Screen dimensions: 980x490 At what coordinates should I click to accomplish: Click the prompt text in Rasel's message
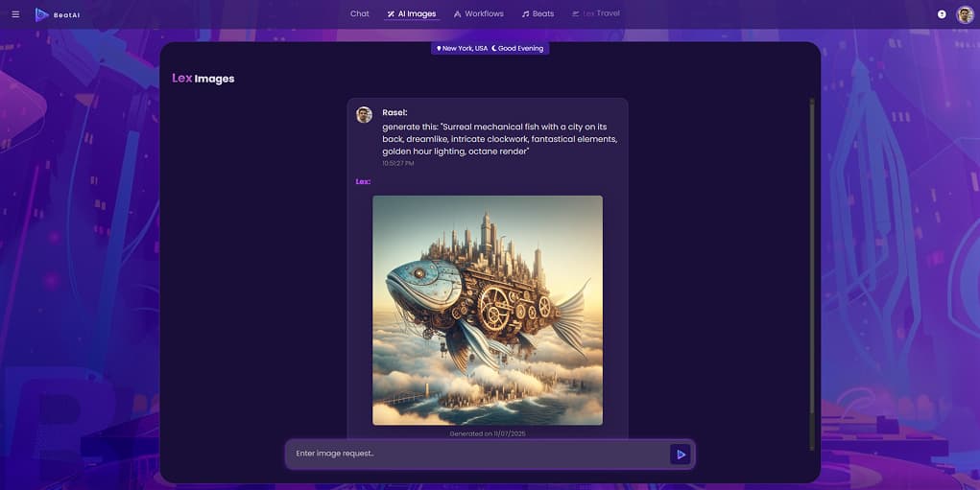click(499, 139)
